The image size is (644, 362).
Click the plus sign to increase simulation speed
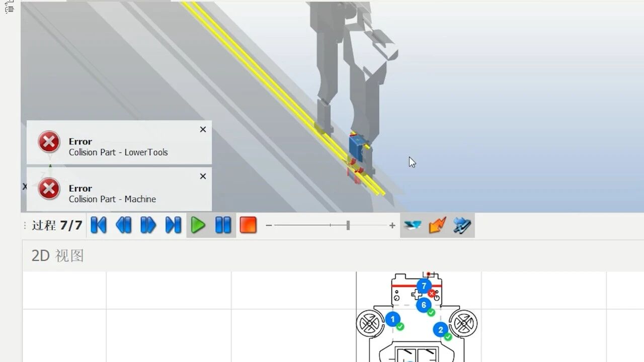[x=392, y=226]
